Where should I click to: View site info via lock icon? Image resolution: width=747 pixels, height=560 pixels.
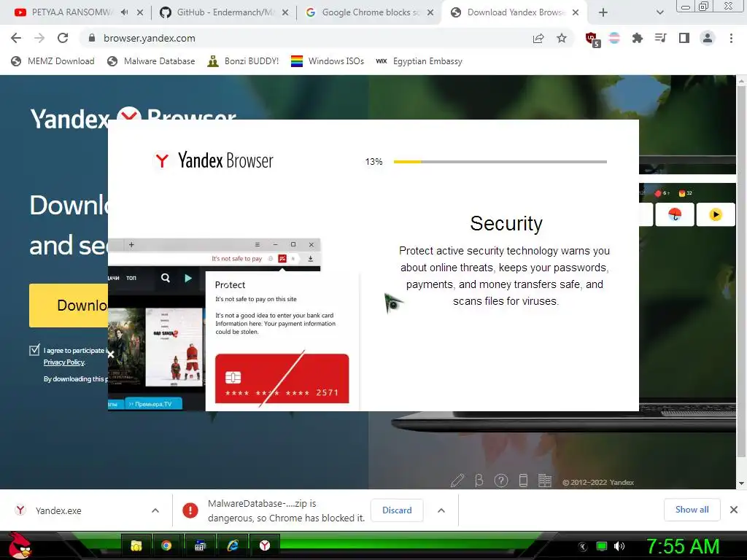click(92, 38)
